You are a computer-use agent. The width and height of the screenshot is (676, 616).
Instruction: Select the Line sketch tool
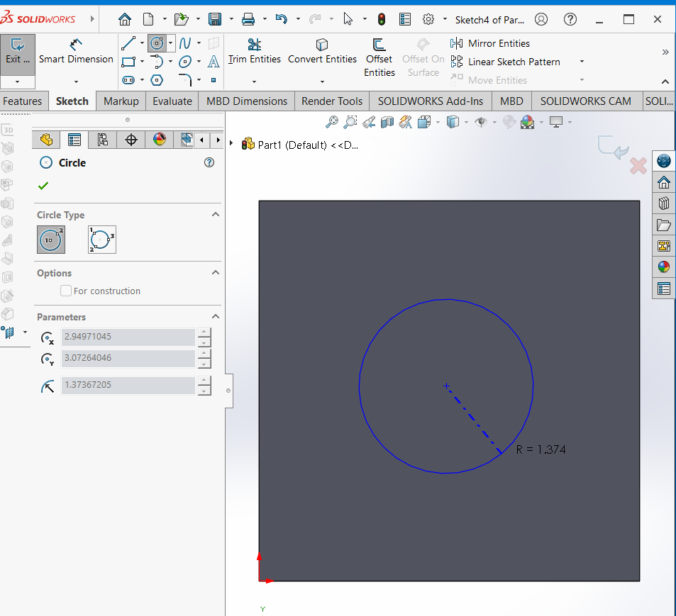click(x=128, y=43)
